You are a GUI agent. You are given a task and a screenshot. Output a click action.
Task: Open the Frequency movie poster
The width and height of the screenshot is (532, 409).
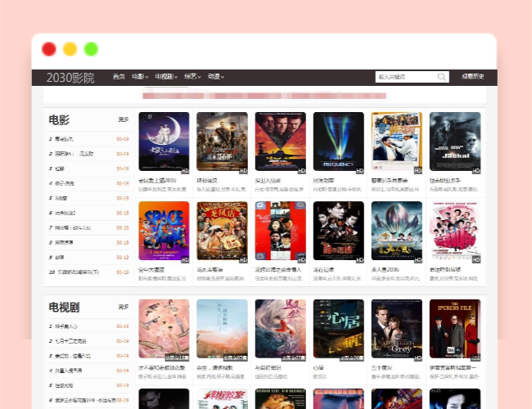(x=338, y=142)
